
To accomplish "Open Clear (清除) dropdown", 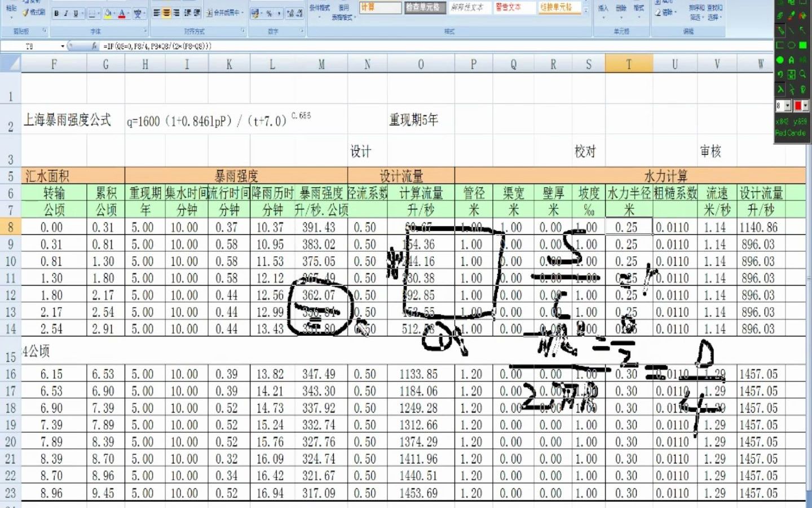I will tap(665, 12).
